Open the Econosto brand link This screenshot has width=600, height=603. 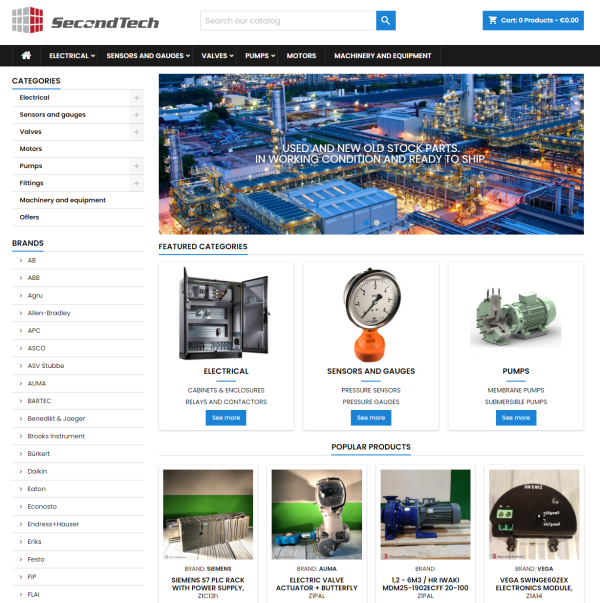tap(42, 506)
